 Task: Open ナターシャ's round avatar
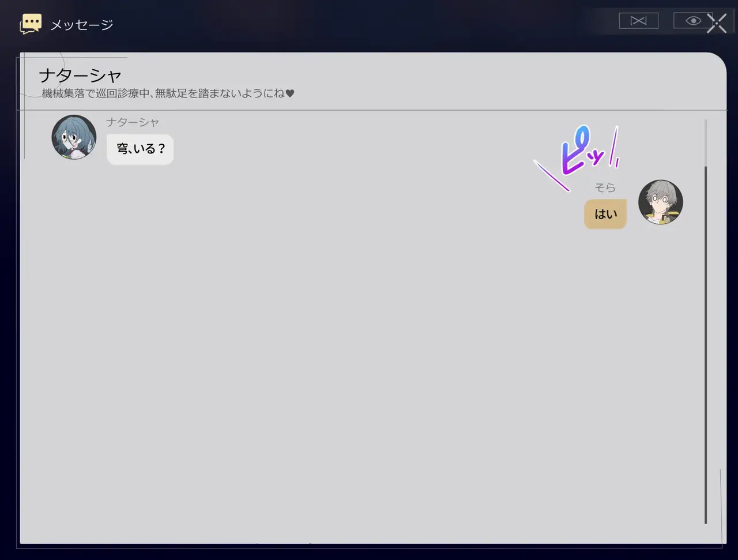tap(74, 137)
